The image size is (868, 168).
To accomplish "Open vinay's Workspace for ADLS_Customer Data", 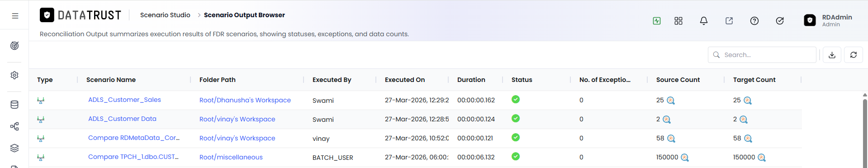I will click(237, 119).
